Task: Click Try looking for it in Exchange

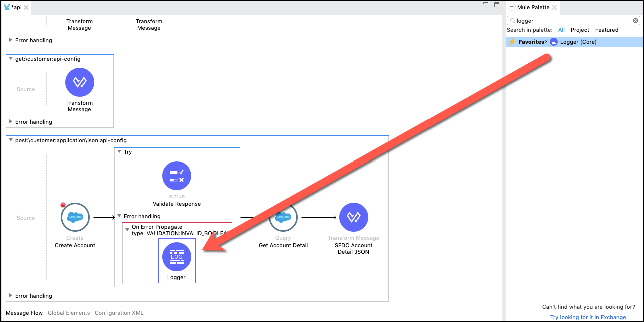Action: pyautogui.click(x=588, y=317)
